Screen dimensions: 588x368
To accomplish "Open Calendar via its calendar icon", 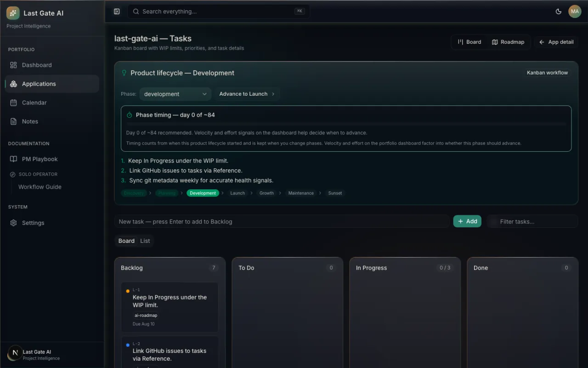I will (13, 103).
